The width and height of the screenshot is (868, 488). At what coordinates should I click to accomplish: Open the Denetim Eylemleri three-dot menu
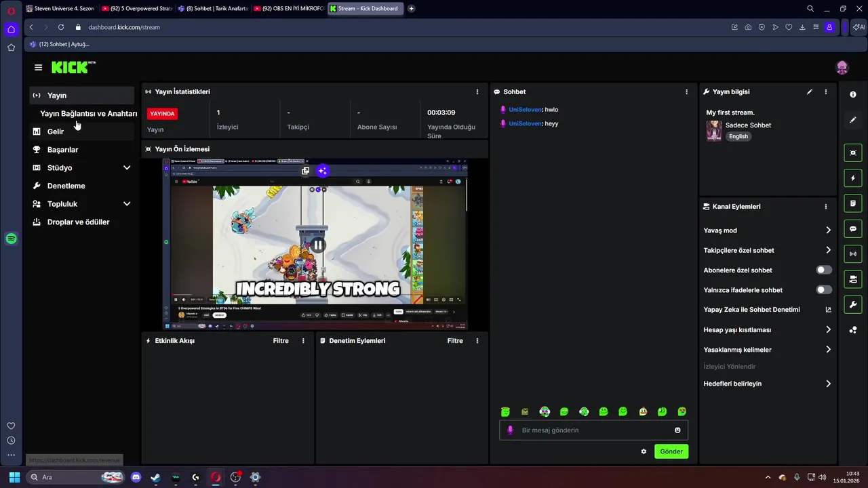click(477, 341)
